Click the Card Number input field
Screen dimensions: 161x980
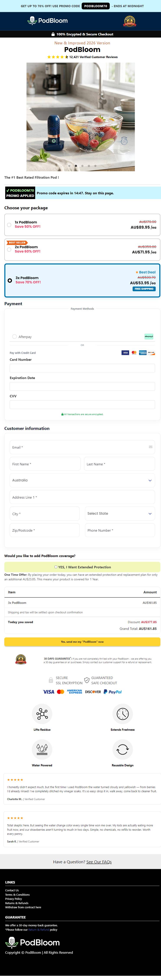[x=82, y=368]
